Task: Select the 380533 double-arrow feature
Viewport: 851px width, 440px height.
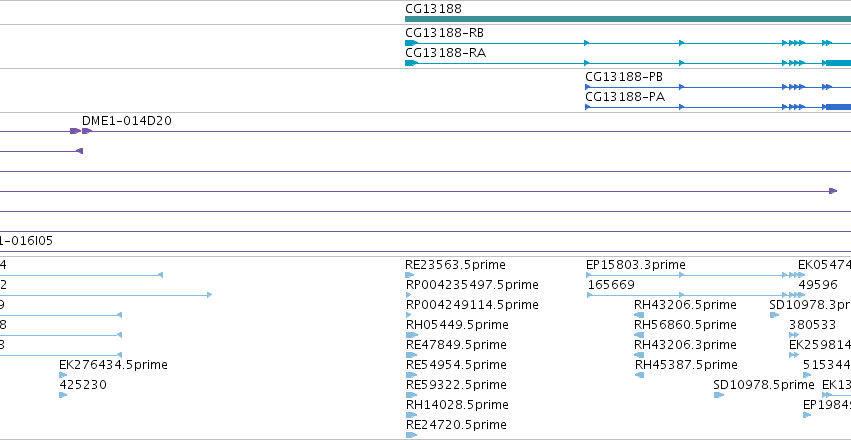Action: 794,335
